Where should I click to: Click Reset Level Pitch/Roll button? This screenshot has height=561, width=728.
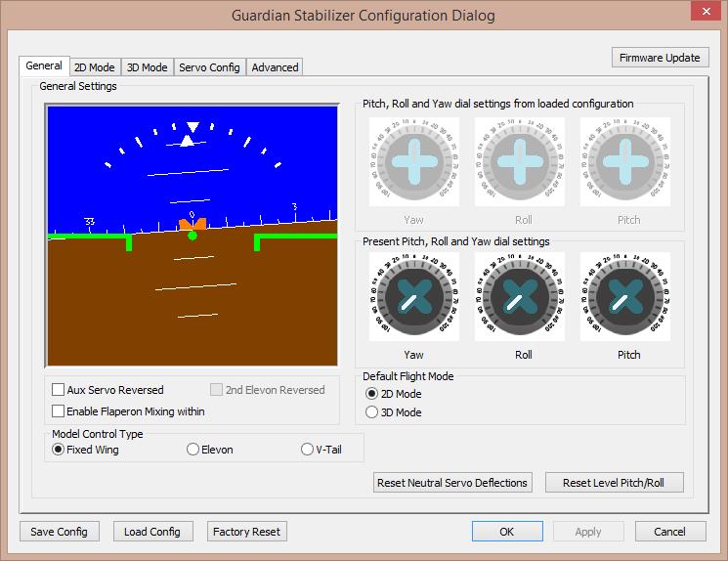[x=614, y=483]
